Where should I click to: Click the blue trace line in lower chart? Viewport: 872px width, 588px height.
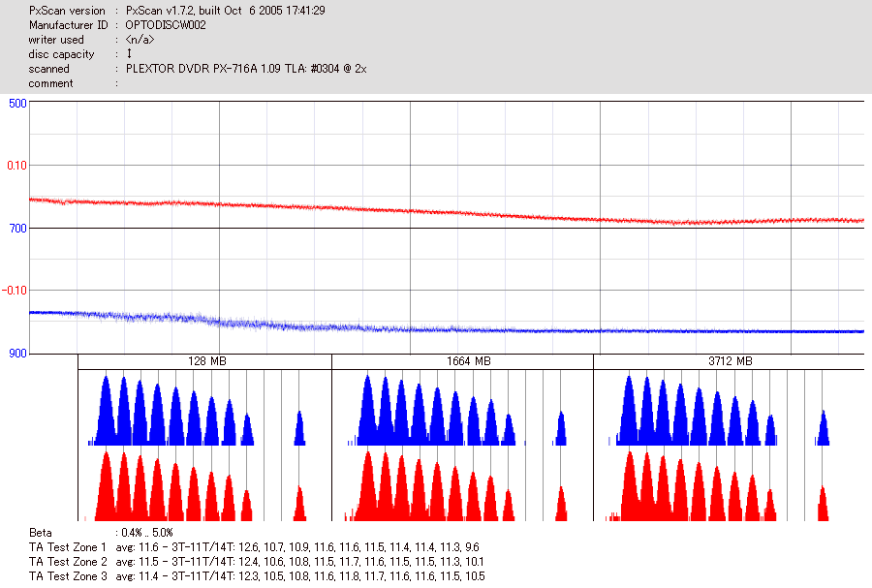tap(447, 329)
